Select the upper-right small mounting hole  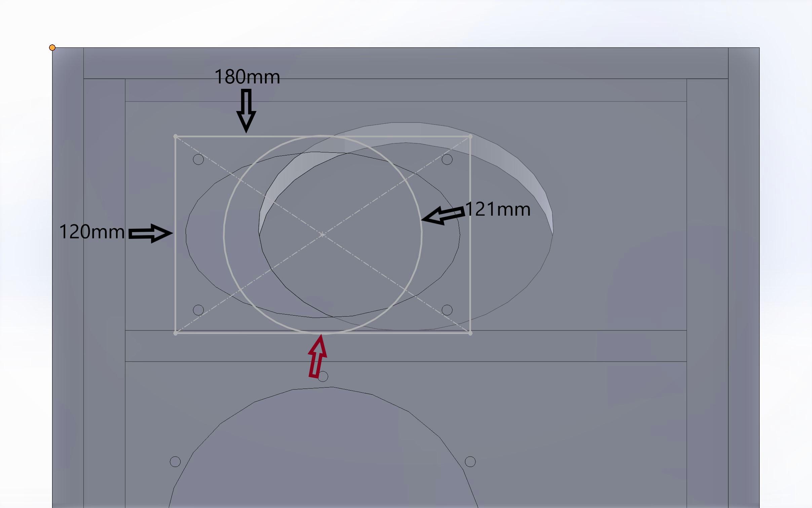[x=447, y=159]
